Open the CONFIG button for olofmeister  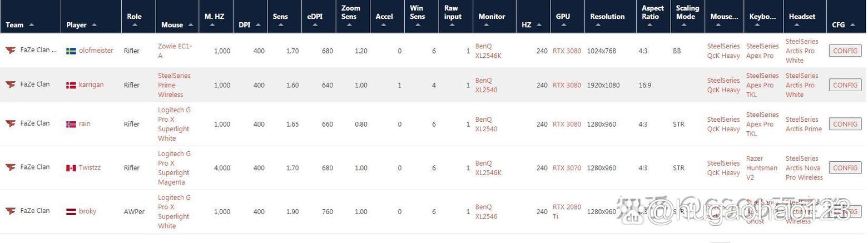click(845, 51)
